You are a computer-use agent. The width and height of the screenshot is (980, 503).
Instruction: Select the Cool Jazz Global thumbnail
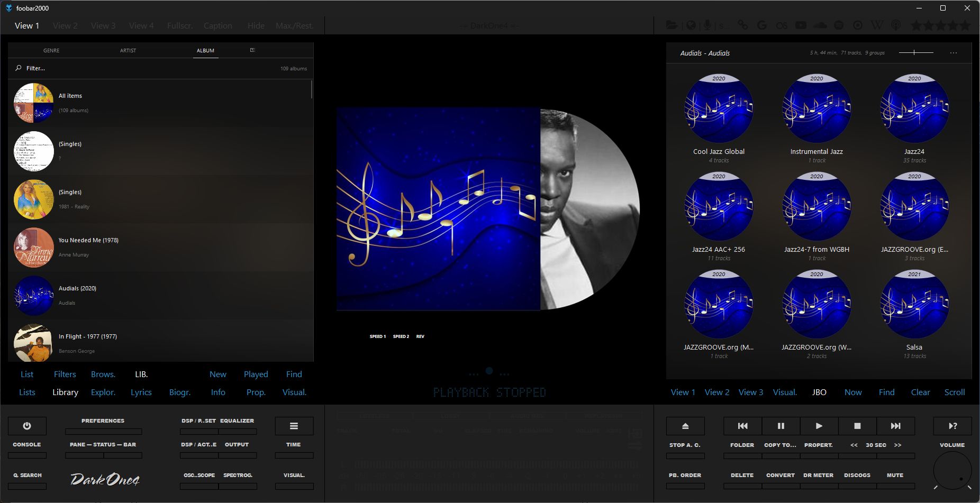pos(719,108)
